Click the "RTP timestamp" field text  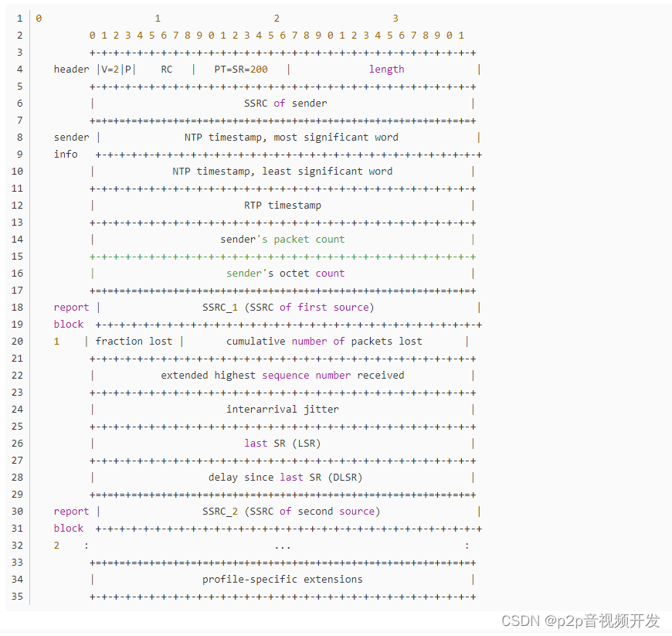[284, 205]
